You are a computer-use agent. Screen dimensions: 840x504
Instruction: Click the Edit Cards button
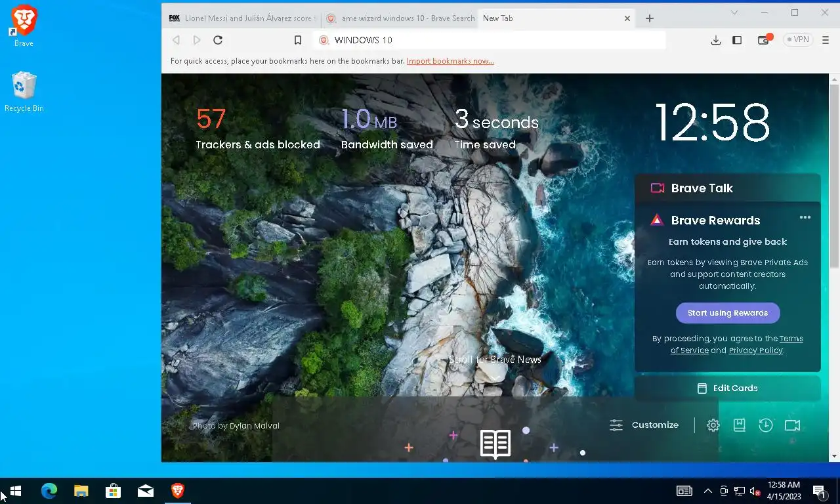tap(728, 388)
